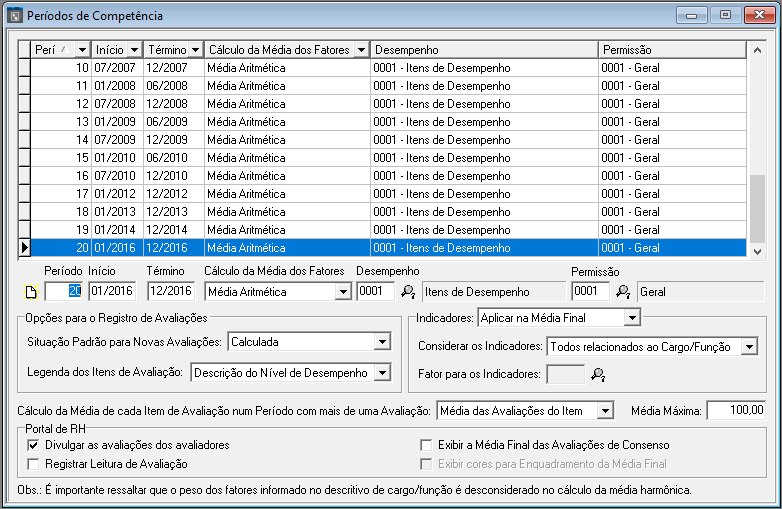
Task: Expand Legenda dos Itens de Avaliação dropdown
Action: [381, 373]
